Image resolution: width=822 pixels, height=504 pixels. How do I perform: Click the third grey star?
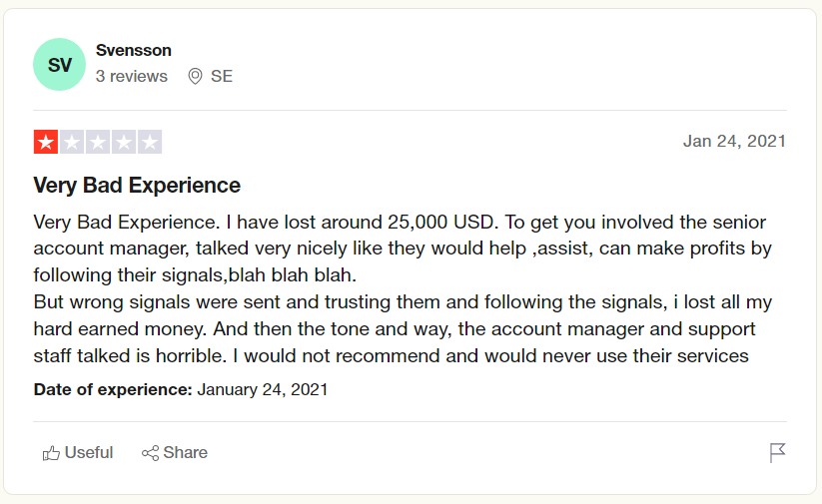[x=98, y=142]
